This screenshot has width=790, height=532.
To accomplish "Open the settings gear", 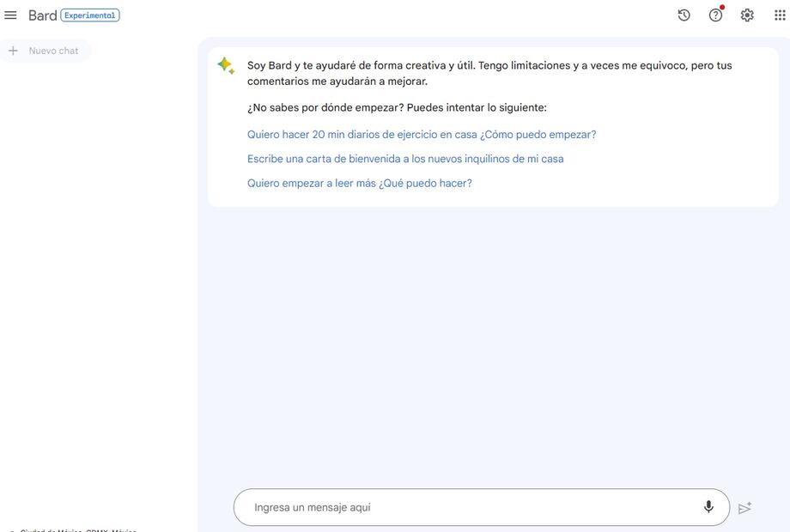I will (x=747, y=15).
